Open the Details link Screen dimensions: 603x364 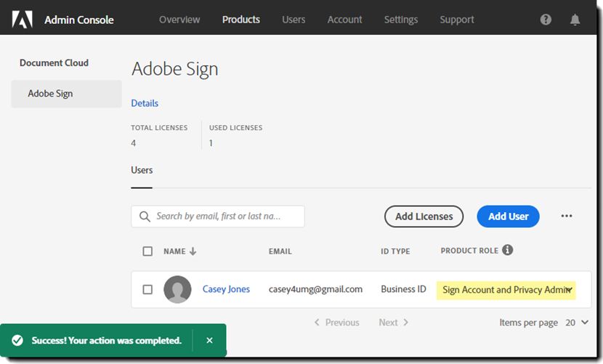coord(145,103)
